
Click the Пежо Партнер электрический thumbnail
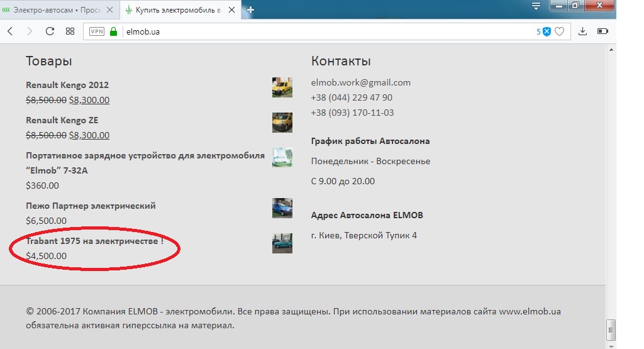tap(282, 208)
